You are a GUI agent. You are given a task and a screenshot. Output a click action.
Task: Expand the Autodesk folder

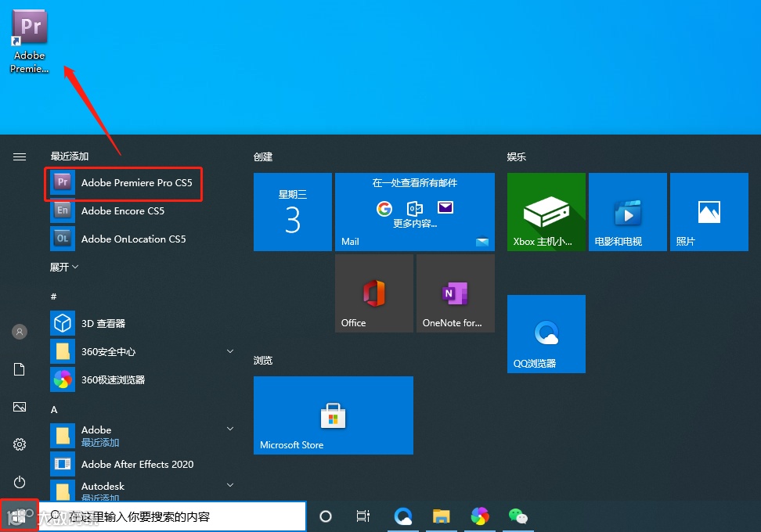click(x=142, y=491)
